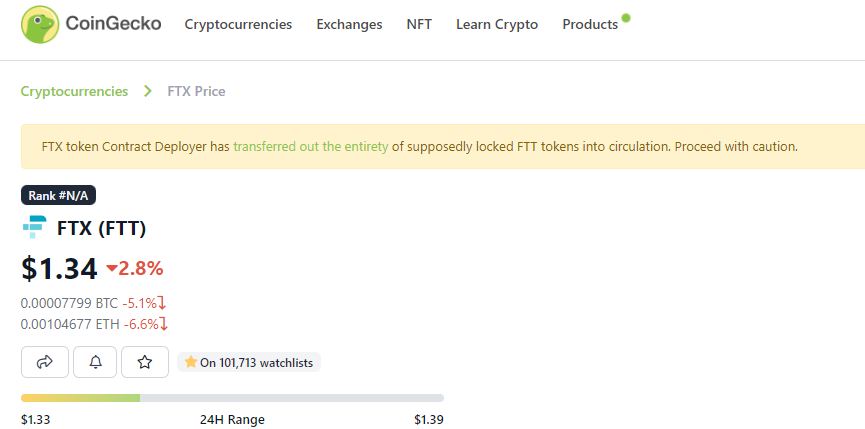Viewport: 865px width, 429px height.
Task: Expand the Learn Crypto menu
Action: tap(497, 24)
